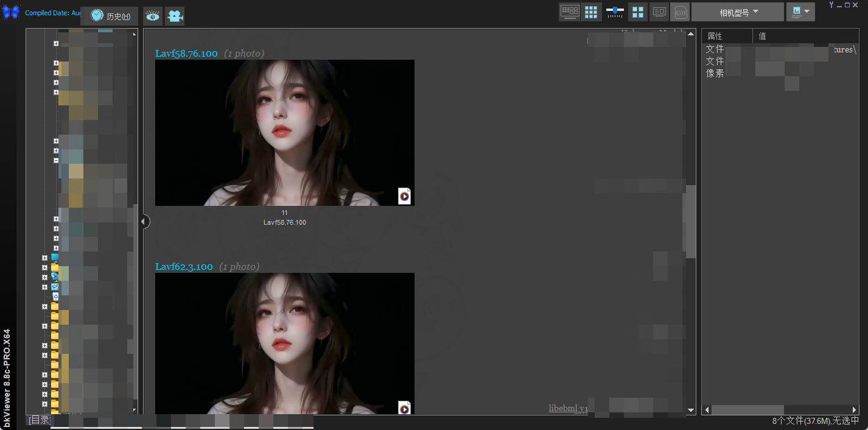
Task: Click the Lavf58.76.100 group heading
Action: pyautogui.click(x=186, y=54)
